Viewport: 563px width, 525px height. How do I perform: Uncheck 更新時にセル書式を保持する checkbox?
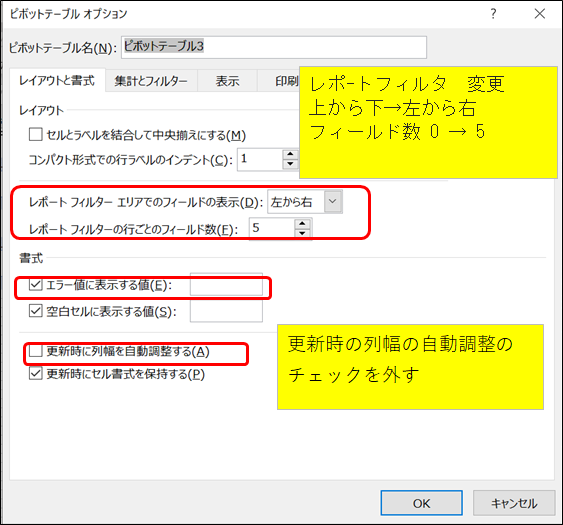click(36, 374)
